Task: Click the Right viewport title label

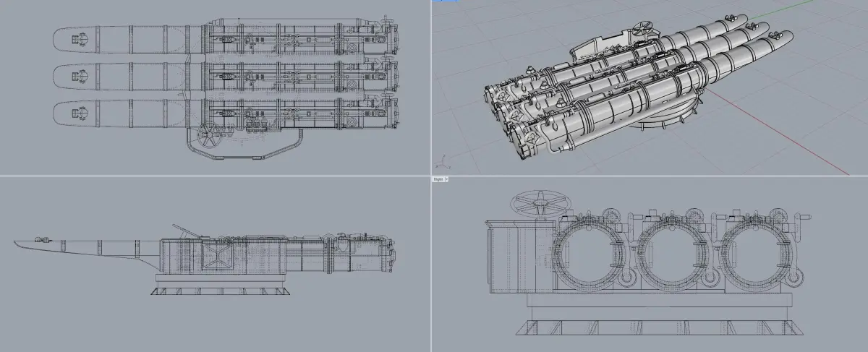Action: tap(438, 179)
